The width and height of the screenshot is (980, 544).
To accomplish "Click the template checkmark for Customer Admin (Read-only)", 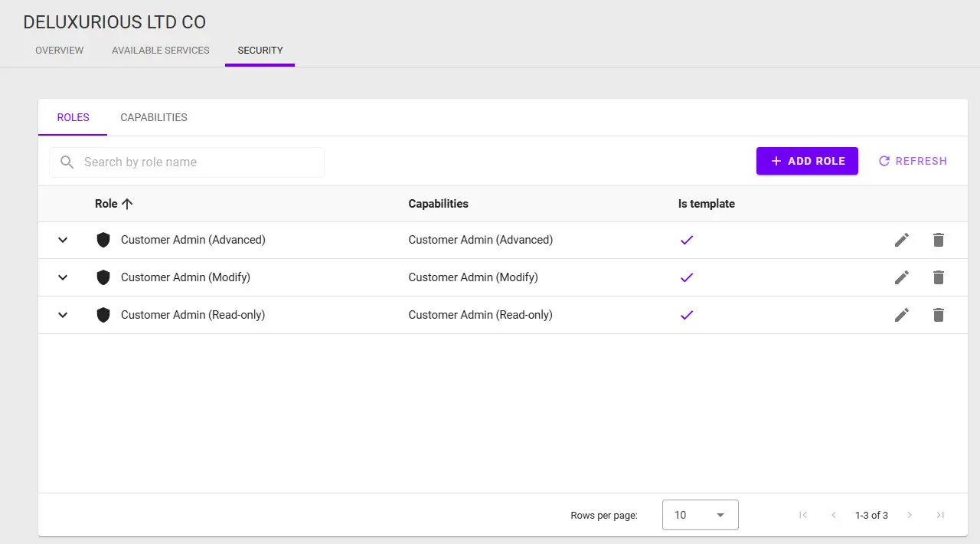I will pos(687,315).
